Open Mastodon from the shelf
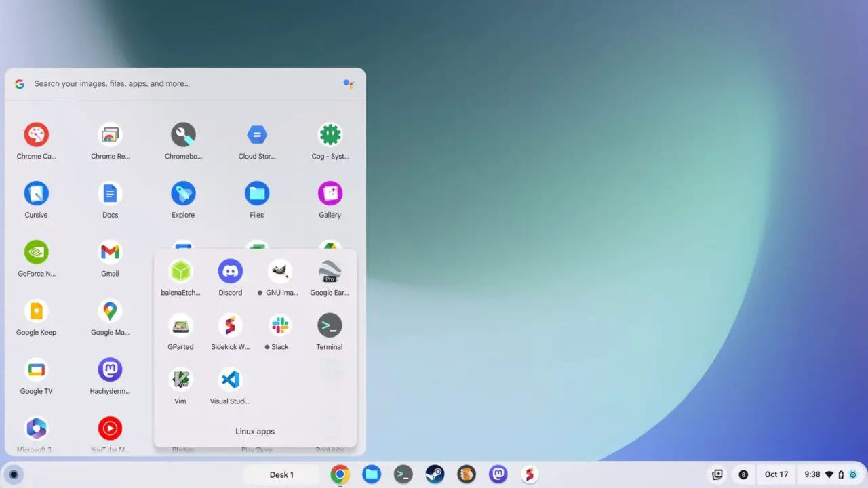868x488 pixels. (498, 474)
